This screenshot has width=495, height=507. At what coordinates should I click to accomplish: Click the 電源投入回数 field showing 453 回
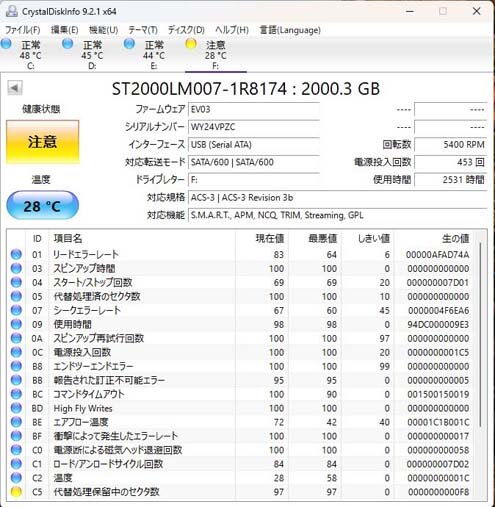point(450,162)
